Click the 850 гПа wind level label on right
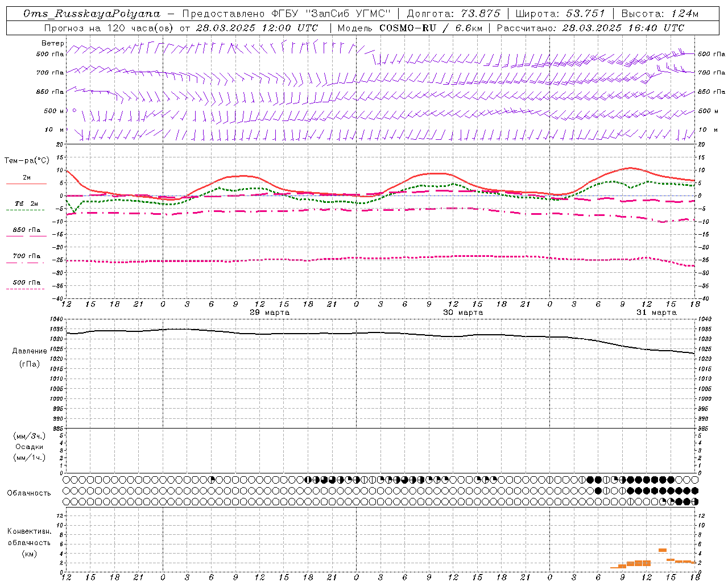Image resolution: width=728 pixels, height=582 pixels. 712,92
